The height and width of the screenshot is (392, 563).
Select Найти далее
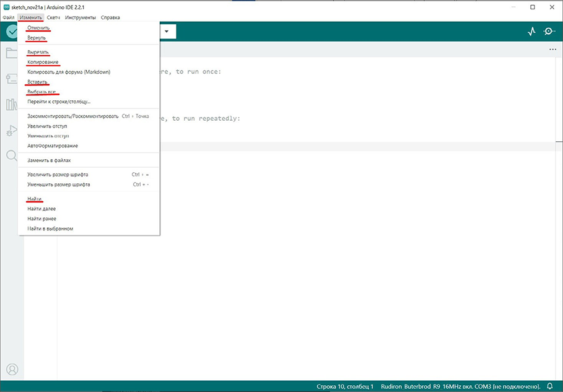(x=89, y=209)
